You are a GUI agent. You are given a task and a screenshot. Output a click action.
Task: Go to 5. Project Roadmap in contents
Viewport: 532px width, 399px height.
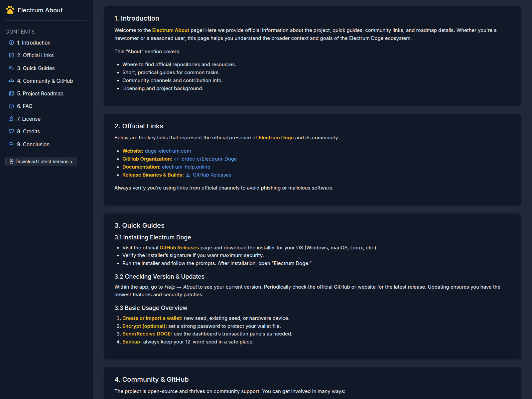[40, 93]
